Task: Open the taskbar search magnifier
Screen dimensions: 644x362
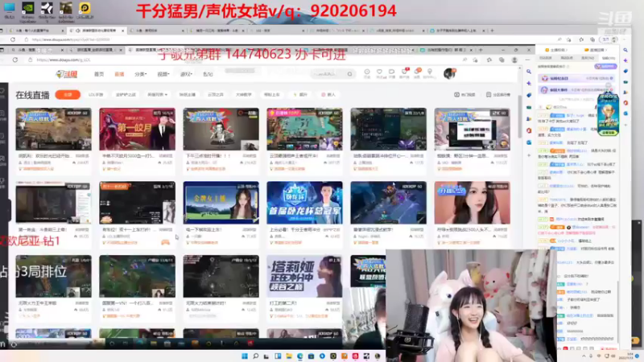Action: pyautogui.click(x=255, y=356)
